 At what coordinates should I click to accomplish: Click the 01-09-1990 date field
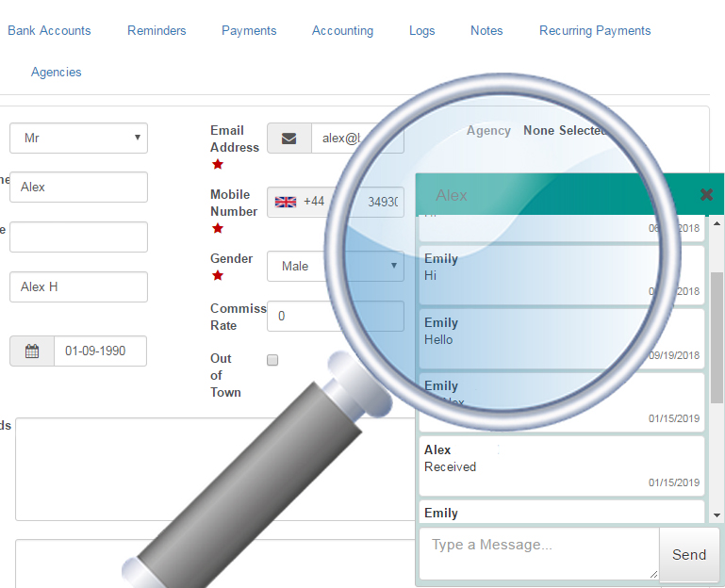(x=100, y=351)
